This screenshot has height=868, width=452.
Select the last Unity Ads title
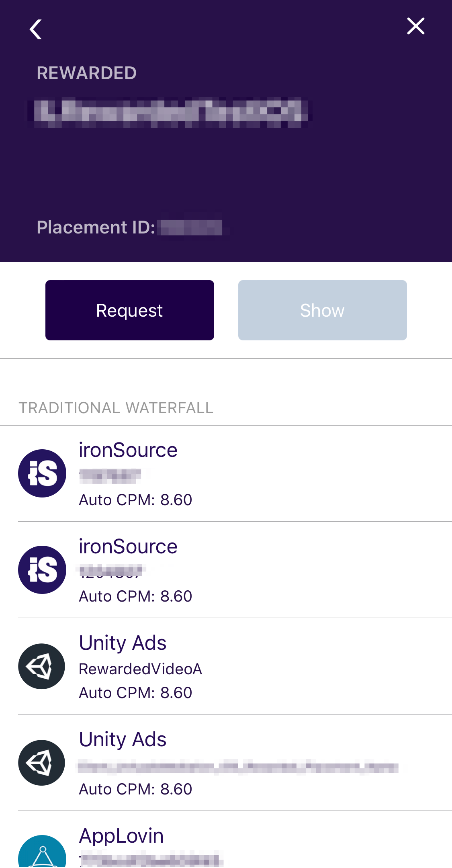[123, 739]
